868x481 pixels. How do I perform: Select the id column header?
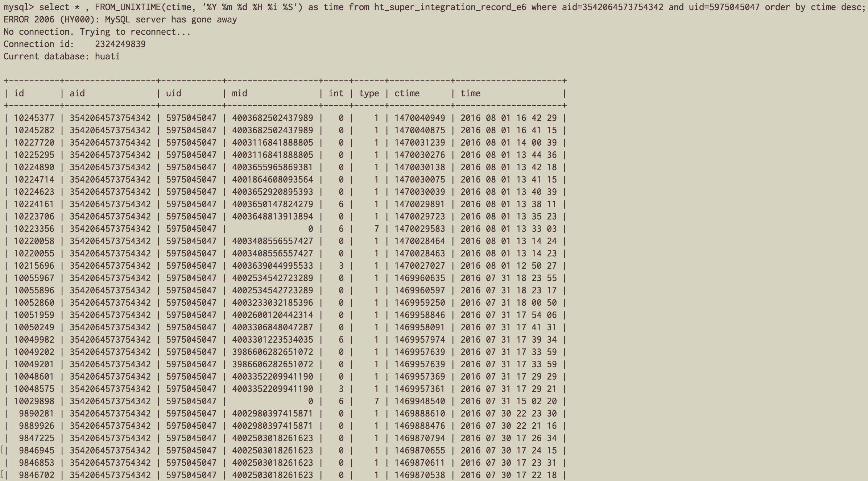tap(20, 93)
